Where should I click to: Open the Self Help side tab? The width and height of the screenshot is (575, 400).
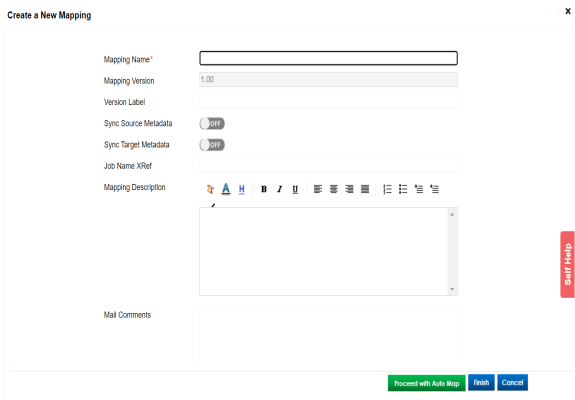tap(567, 264)
